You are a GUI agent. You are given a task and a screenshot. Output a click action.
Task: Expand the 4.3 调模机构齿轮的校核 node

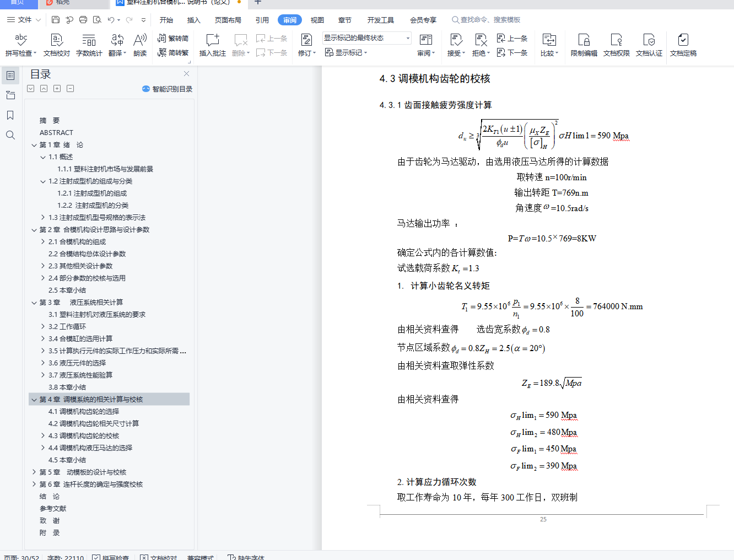(x=43, y=436)
